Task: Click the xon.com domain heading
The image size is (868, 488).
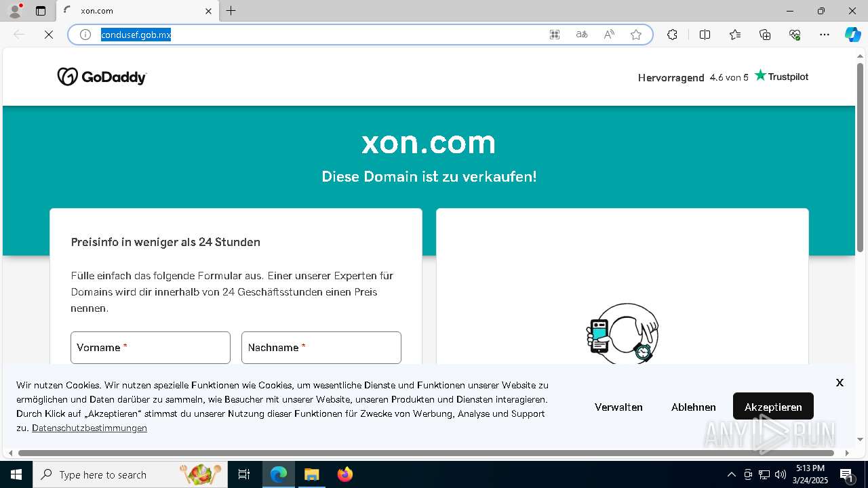Action: tap(429, 142)
